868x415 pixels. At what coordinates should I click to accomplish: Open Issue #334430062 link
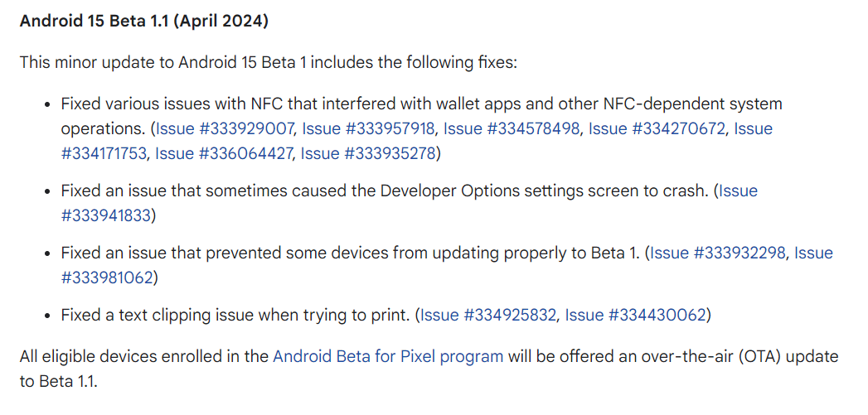tap(636, 316)
